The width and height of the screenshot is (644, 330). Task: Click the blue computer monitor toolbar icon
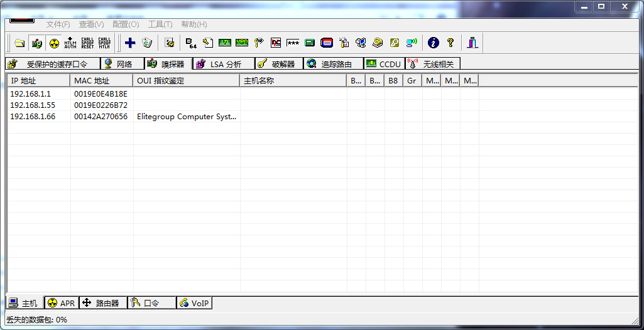pos(361,43)
